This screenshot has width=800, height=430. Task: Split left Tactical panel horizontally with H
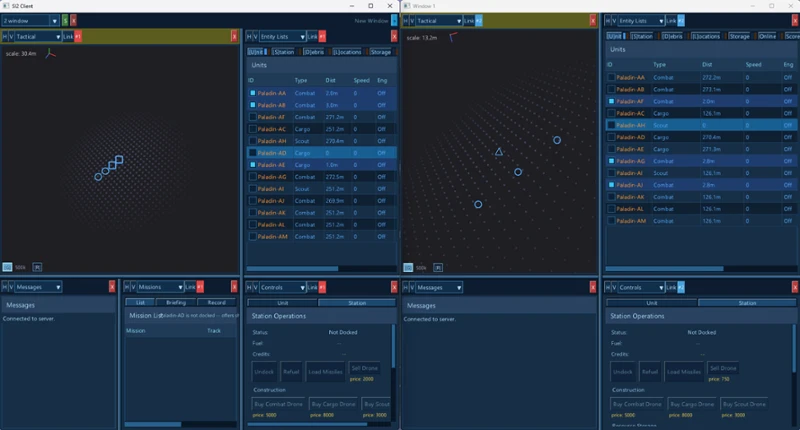coord(5,37)
